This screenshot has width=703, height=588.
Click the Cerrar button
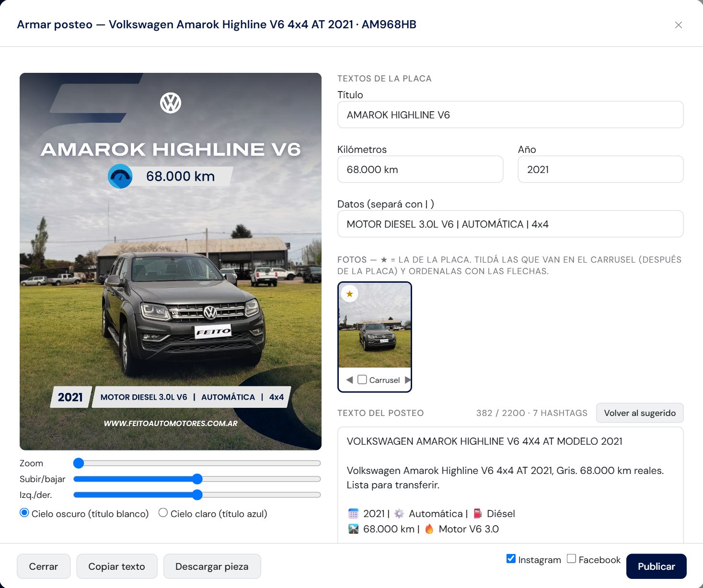[x=44, y=566]
